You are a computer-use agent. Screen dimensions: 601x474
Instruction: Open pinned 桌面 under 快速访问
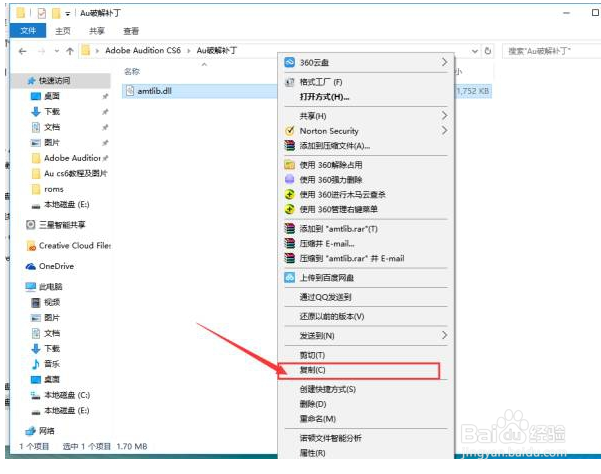(x=52, y=96)
